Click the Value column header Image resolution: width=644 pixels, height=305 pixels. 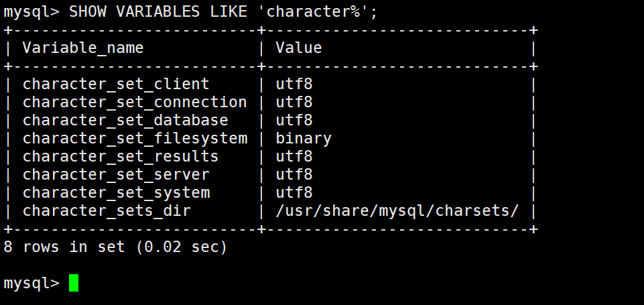299,48
